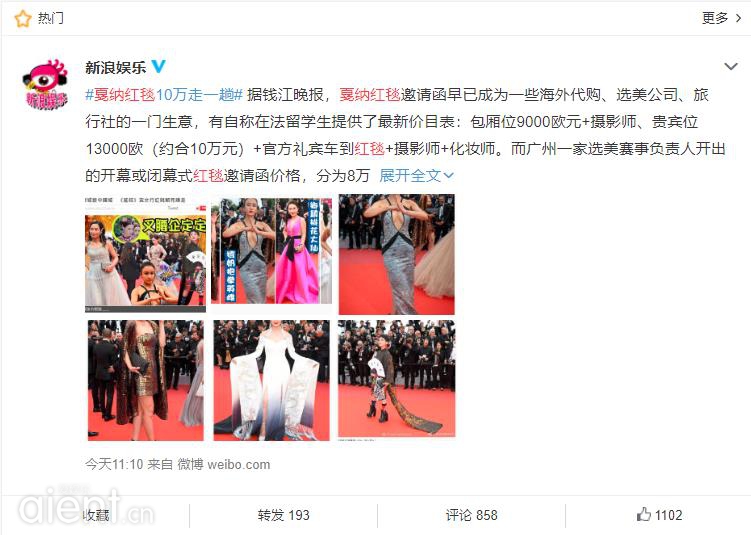Click the 新浪娱乐 account name
This screenshot has height=535, width=751.
pyautogui.click(x=115, y=67)
